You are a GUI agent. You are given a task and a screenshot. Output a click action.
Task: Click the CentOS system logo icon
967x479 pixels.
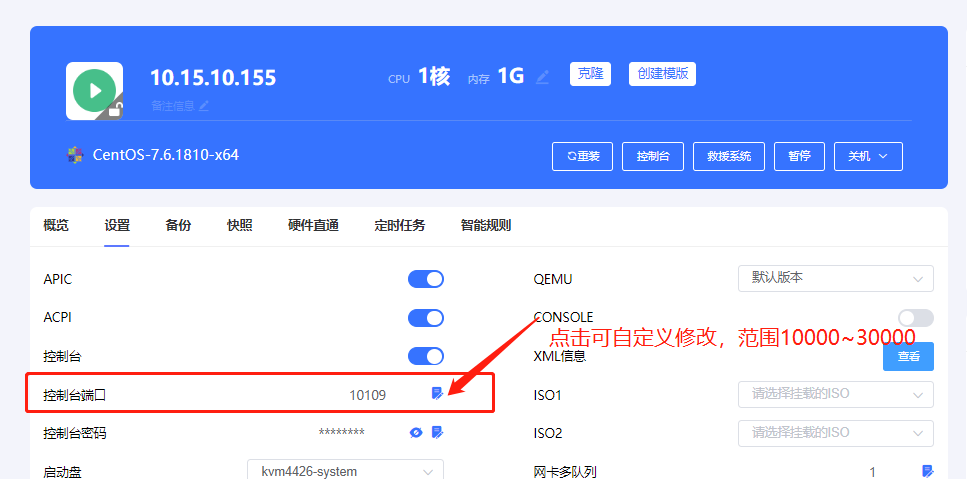pos(75,155)
